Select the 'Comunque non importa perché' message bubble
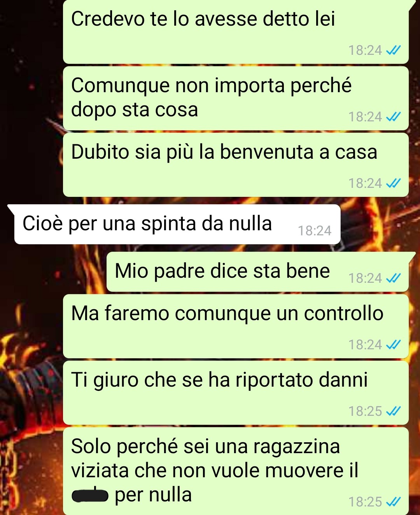The width and height of the screenshot is (420, 515). coord(236,98)
